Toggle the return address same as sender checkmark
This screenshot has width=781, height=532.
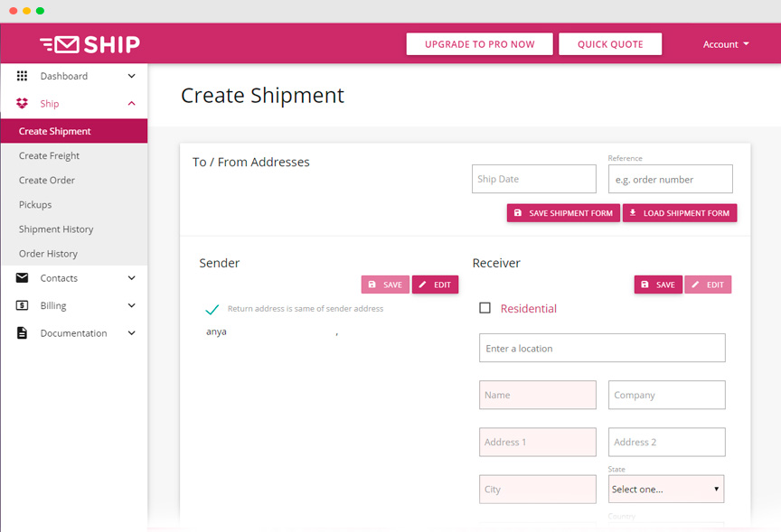click(212, 309)
